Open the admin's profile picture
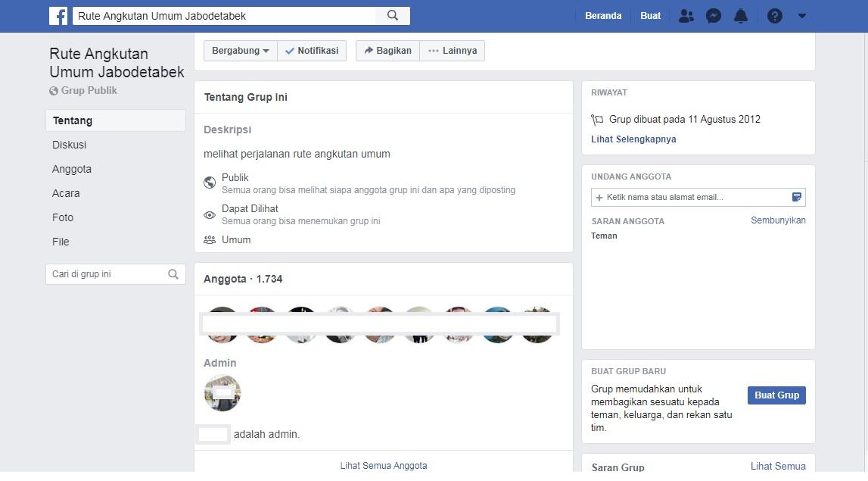This screenshot has width=868, height=481. pyautogui.click(x=222, y=393)
